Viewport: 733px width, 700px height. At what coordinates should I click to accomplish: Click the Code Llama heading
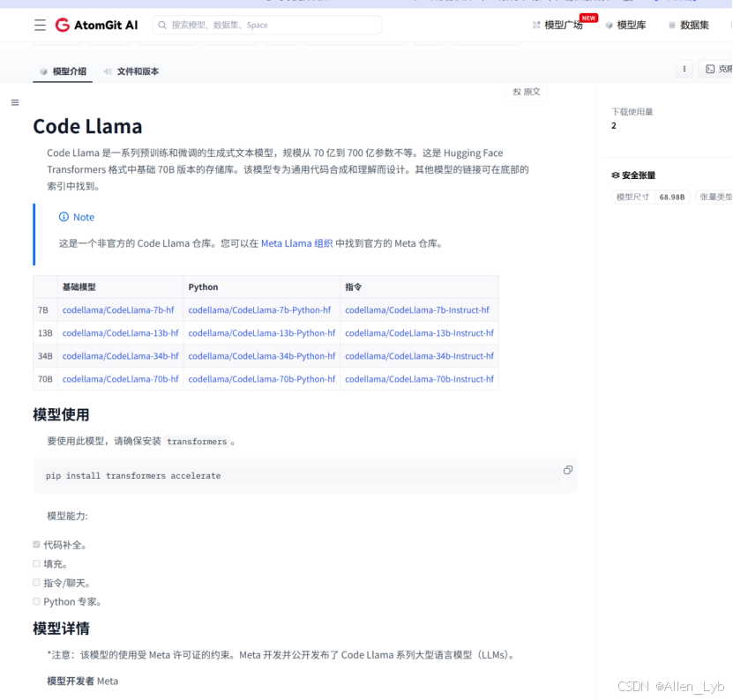coord(87,126)
